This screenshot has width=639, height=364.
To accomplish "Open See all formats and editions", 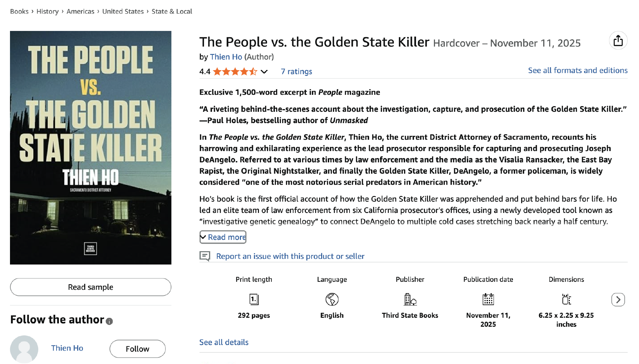I will [x=577, y=71].
